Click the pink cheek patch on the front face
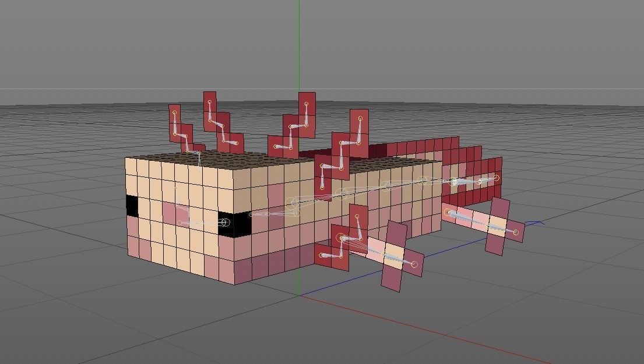The height and width of the screenshot is (364, 644). (x=176, y=214)
